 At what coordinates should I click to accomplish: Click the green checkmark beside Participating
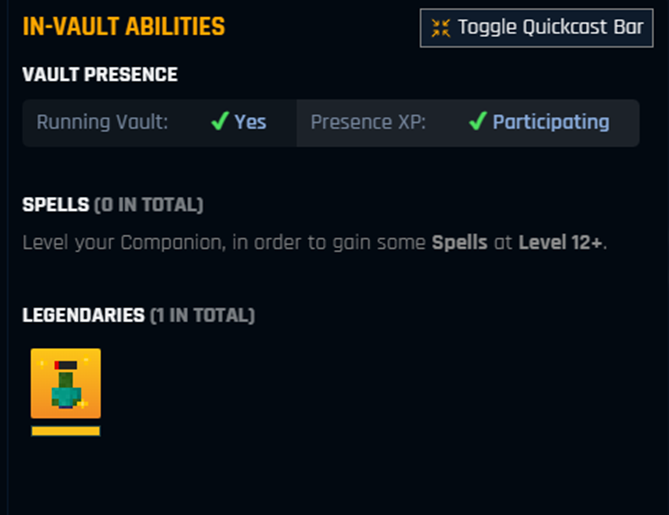tap(478, 122)
